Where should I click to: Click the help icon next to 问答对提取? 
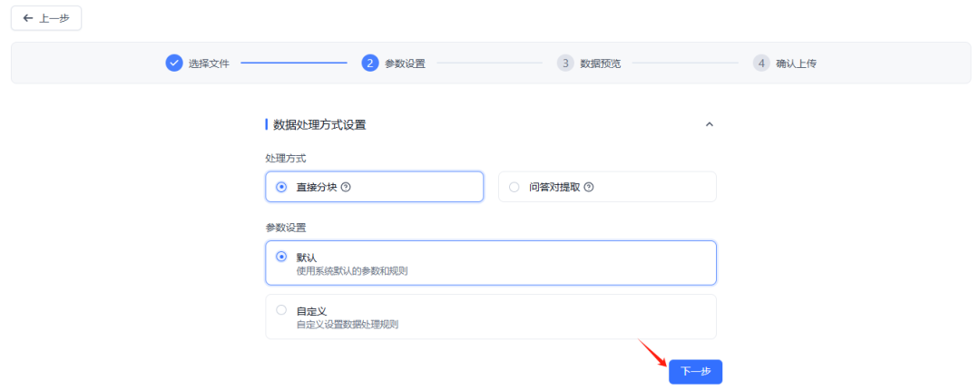589,188
